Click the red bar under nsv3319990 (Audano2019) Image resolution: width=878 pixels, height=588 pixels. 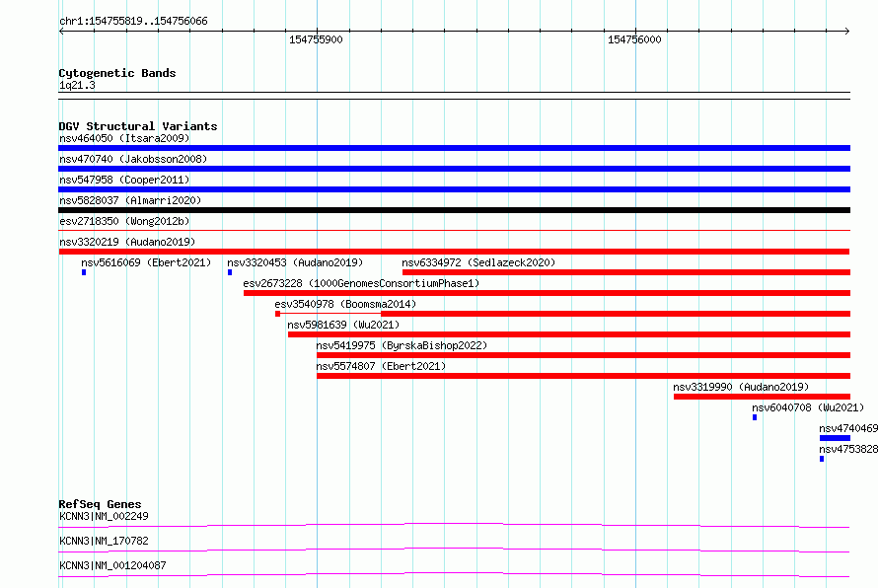(x=763, y=397)
